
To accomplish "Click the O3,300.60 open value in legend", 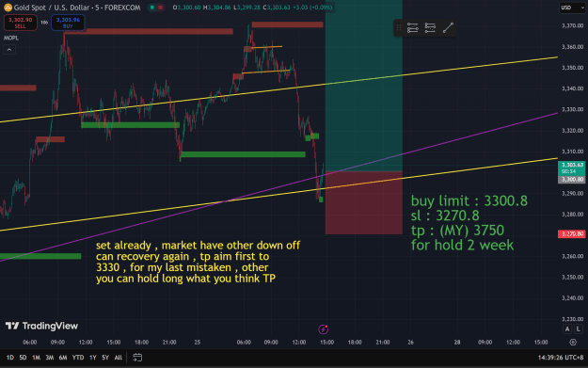I will coord(186,8).
